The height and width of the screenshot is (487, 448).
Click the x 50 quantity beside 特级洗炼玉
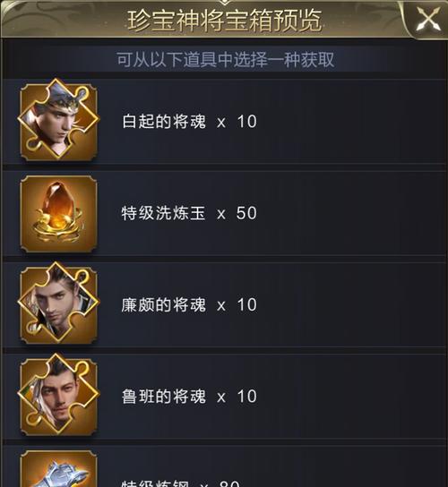point(237,213)
